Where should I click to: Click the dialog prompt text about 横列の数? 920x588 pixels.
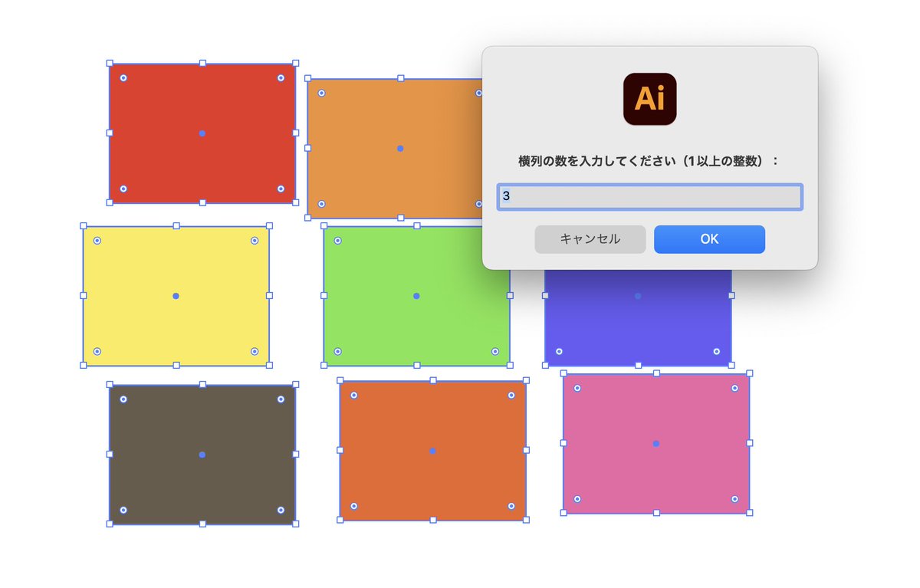coord(649,159)
